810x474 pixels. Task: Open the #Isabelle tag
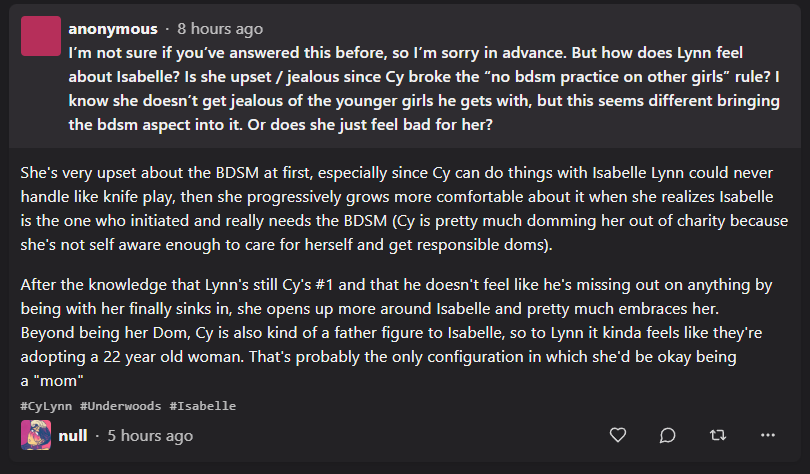pos(202,406)
